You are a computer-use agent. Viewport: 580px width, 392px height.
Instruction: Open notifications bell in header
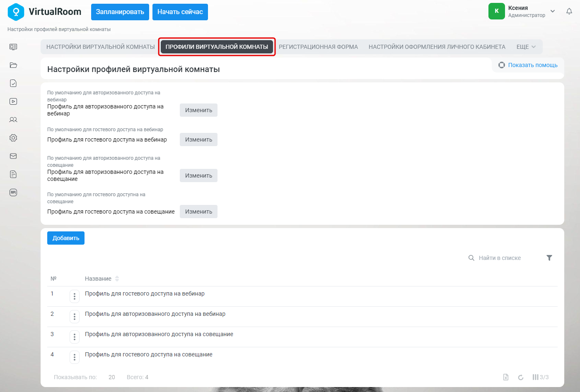click(569, 12)
